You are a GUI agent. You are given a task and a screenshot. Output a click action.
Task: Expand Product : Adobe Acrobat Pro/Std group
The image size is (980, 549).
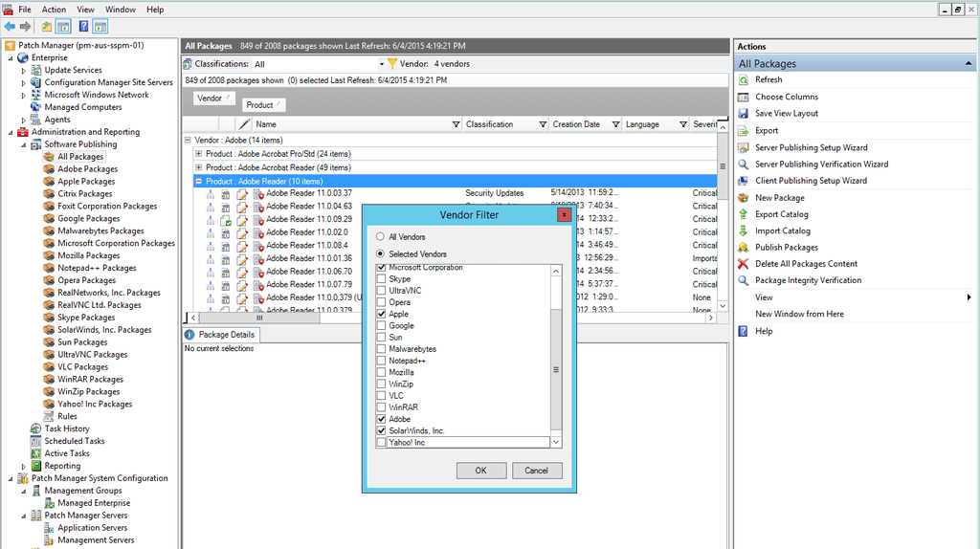coord(199,154)
